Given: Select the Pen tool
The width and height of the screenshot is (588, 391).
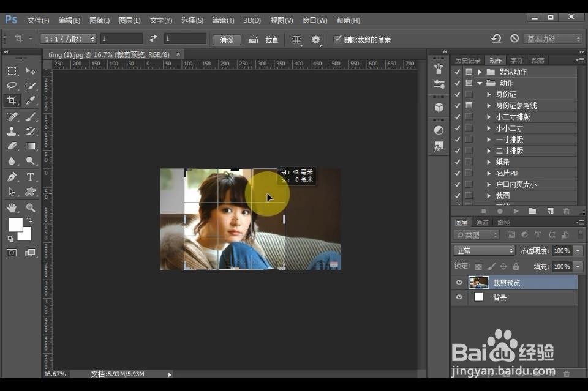Looking at the screenshot, I should [x=12, y=177].
